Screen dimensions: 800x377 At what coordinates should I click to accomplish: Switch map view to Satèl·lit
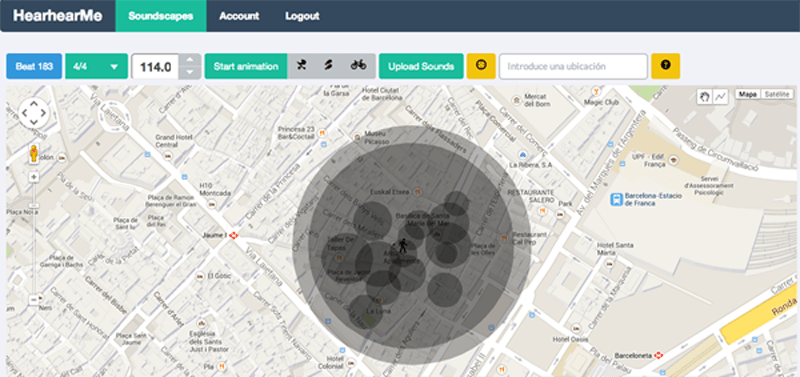click(x=777, y=94)
